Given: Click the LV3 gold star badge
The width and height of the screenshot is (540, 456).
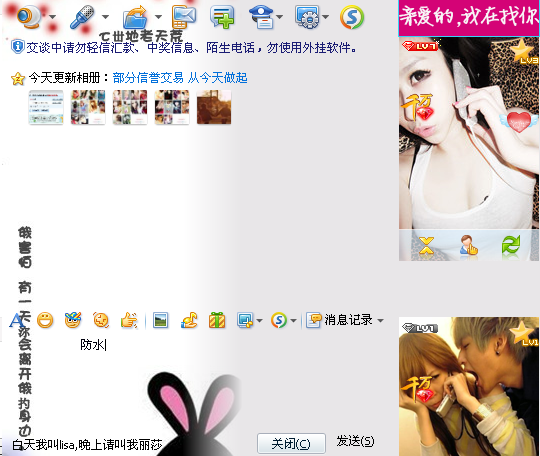Looking at the screenshot, I should pos(524,52).
